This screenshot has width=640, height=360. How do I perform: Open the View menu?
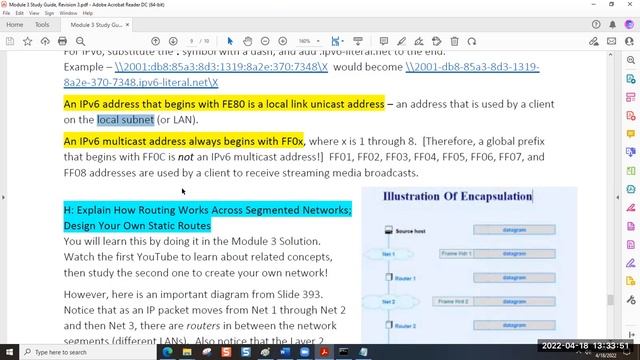tap(34, 13)
